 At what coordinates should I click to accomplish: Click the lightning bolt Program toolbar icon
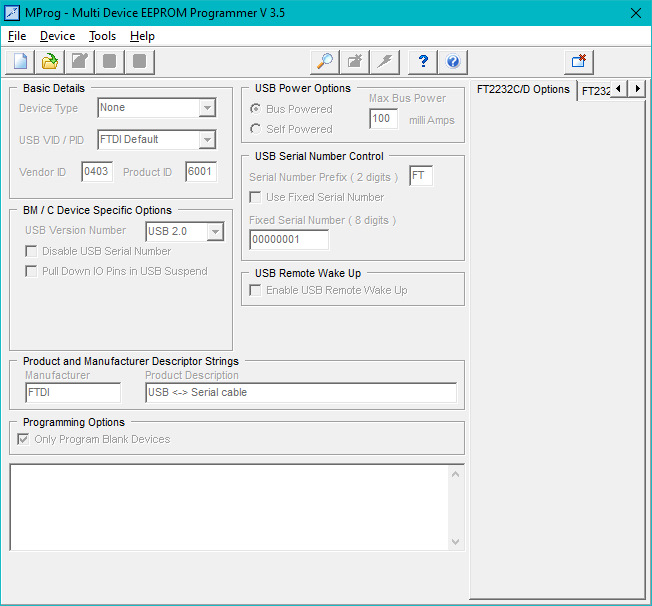coord(385,62)
